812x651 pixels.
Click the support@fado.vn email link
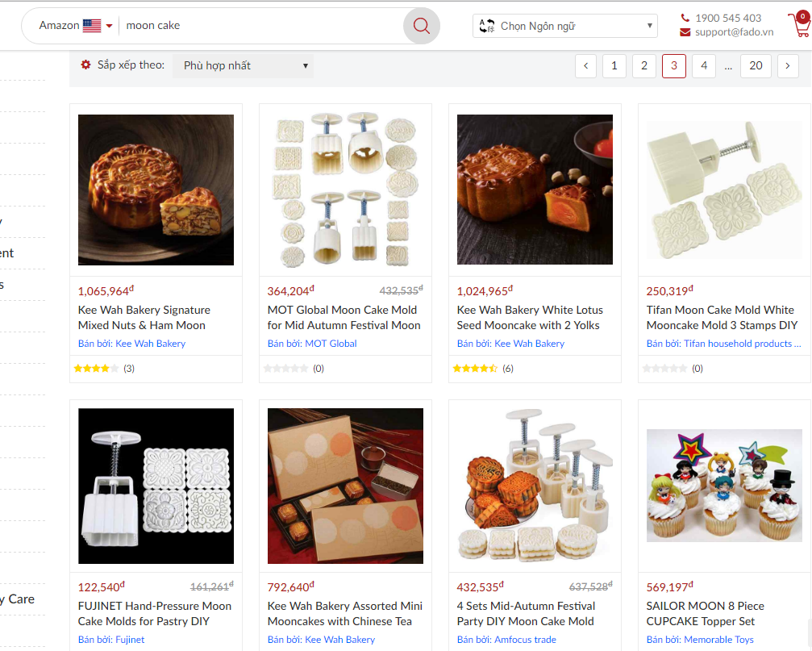(x=735, y=32)
